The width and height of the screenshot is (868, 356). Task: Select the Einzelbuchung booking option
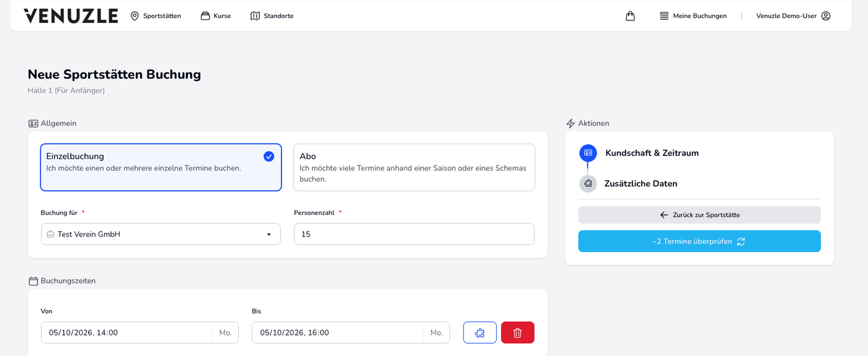click(x=161, y=167)
